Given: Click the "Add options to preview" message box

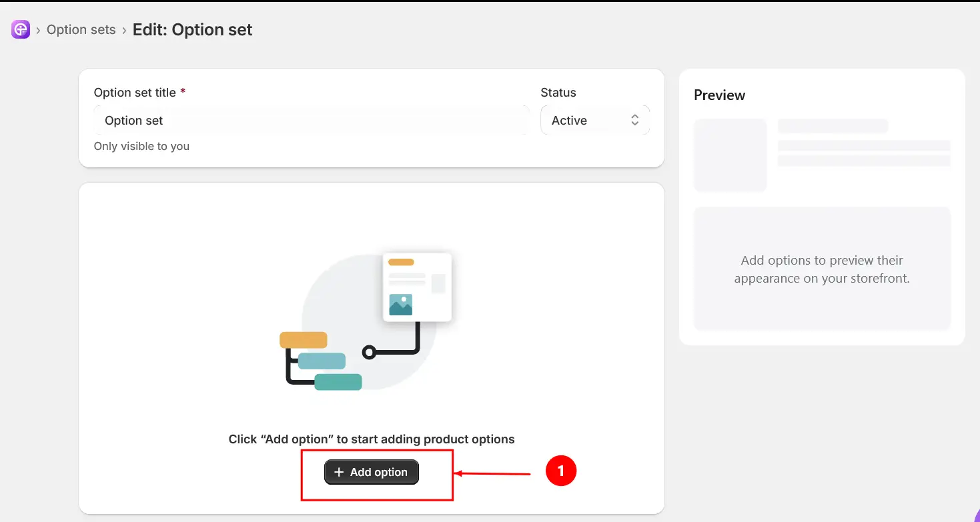Looking at the screenshot, I should pyautogui.click(x=822, y=269).
